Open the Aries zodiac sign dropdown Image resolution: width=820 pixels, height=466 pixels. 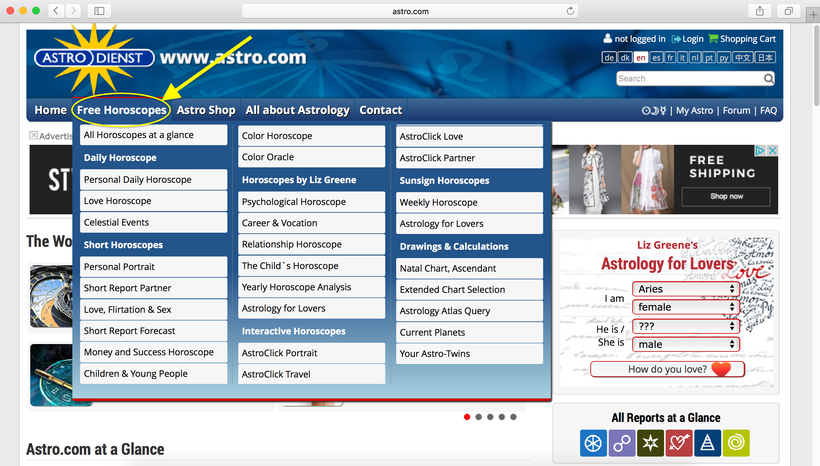[x=686, y=289]
